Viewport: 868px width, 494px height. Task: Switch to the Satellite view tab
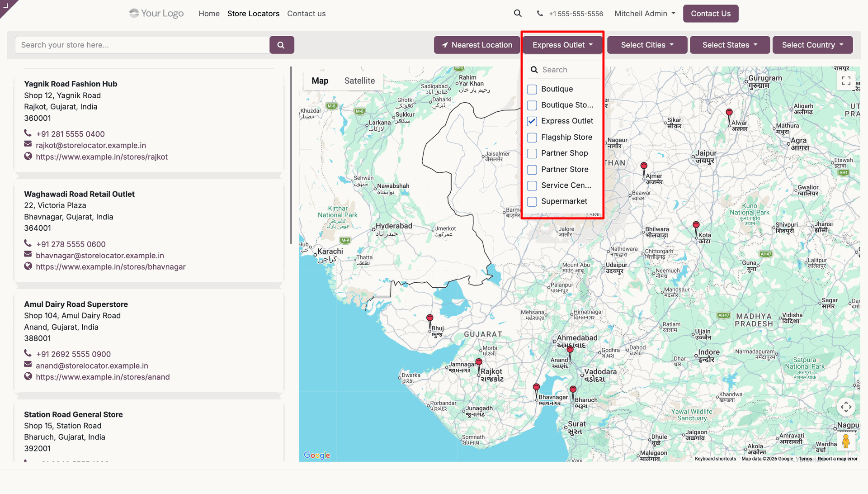[x=359, y=81]
